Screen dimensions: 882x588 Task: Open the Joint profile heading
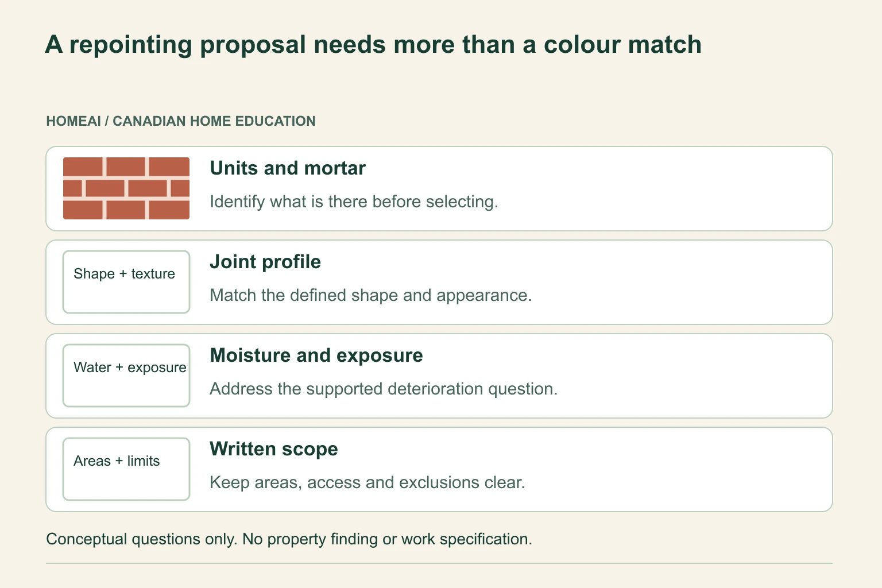tap(265, 262)
